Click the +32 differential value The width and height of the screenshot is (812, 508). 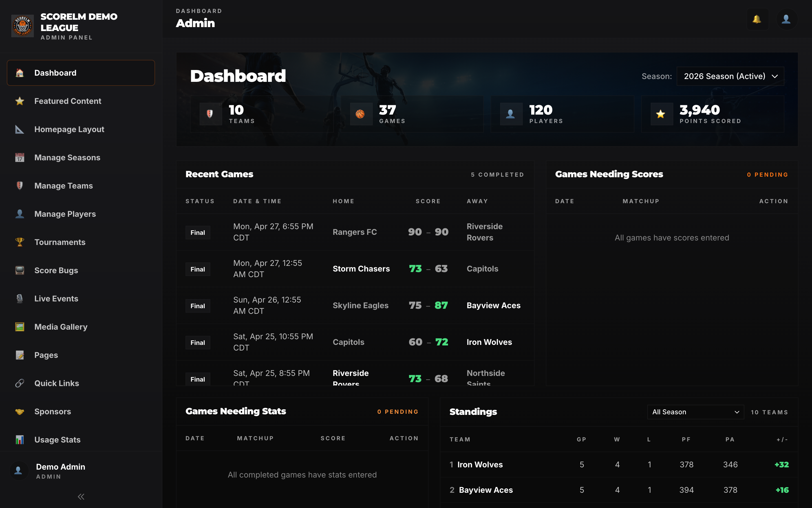pos(782,465)
